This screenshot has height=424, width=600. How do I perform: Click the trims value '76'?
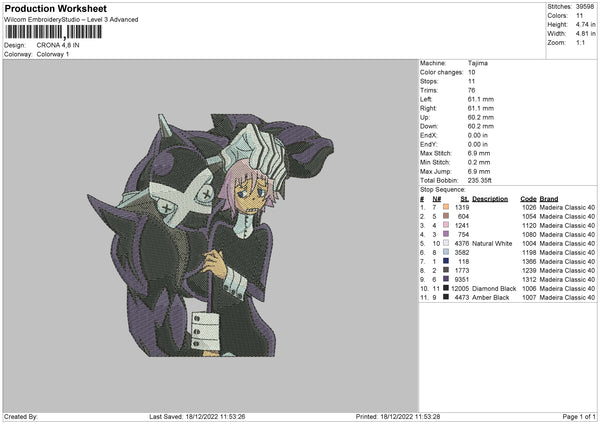coord(471,91)
